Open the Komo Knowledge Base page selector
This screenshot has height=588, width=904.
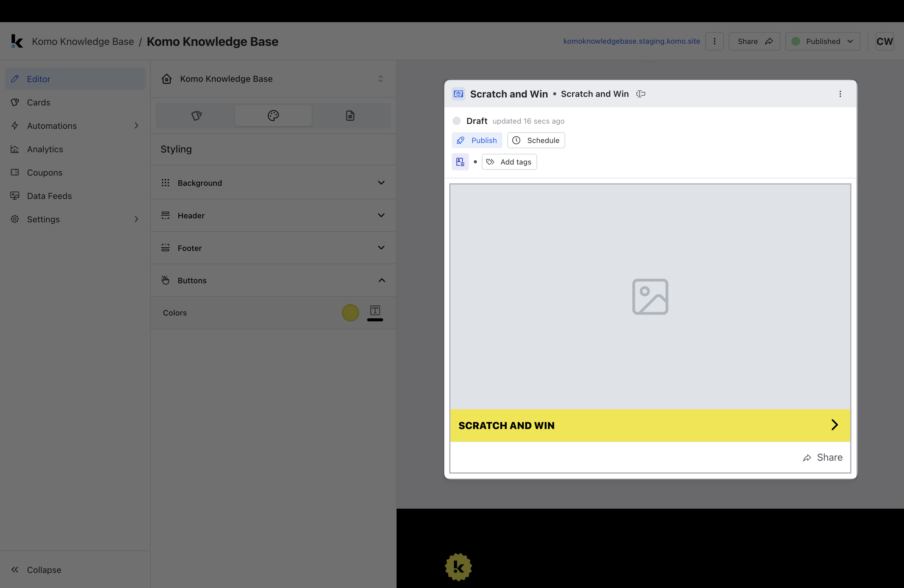273,79
